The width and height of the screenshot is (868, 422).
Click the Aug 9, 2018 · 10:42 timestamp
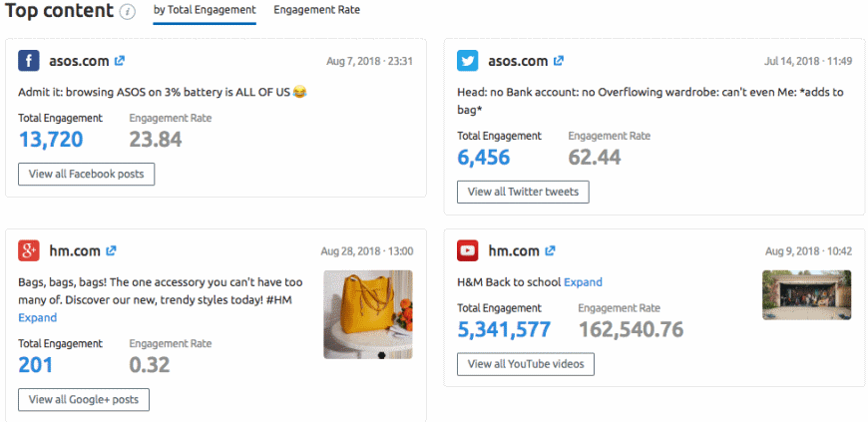(809, 250)
